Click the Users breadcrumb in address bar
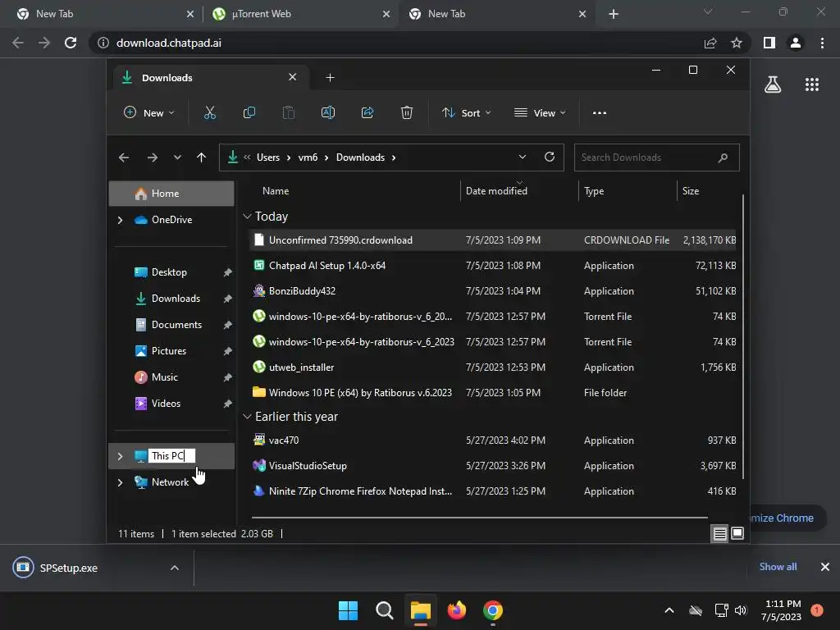 tap(268, 157)
